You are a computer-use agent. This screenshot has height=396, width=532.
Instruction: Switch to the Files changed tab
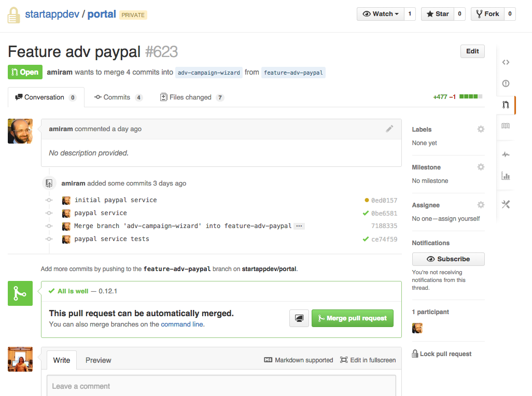[x=192, y=97]
